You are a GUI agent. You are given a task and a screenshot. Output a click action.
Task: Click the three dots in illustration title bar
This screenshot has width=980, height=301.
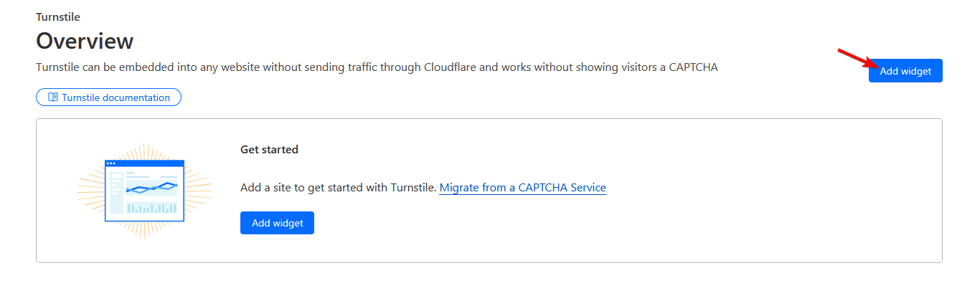coord(111,163)
